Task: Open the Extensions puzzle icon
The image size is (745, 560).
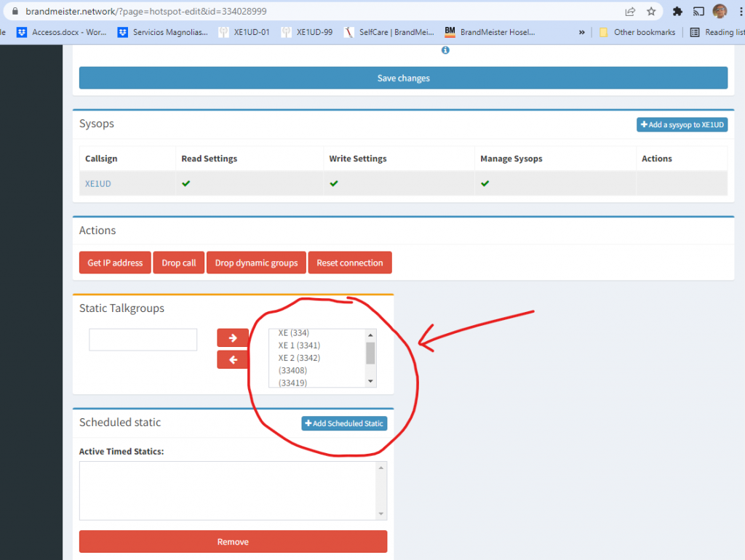Action: [677, 12]
